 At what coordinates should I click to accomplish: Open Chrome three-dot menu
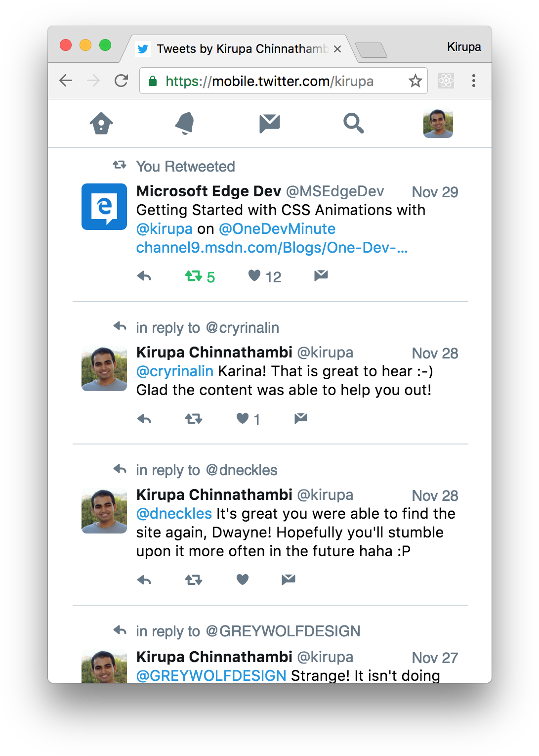pyautogui.click(x=474, y=81)
